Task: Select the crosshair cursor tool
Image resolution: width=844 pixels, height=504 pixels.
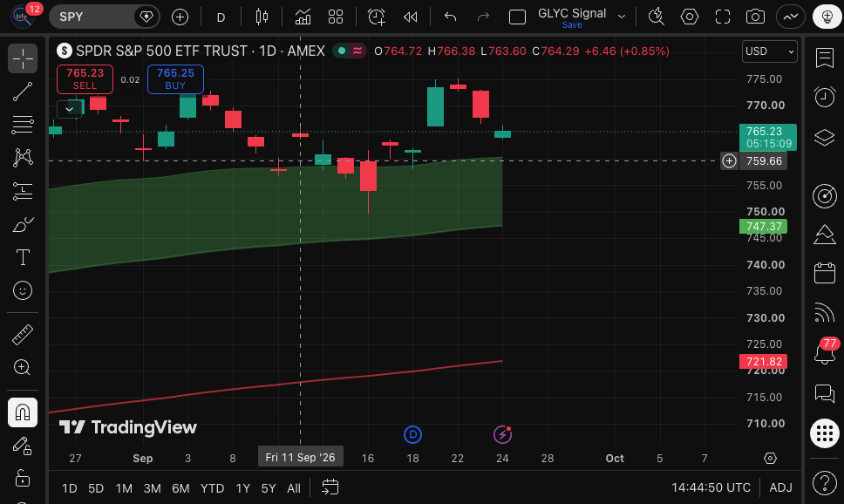Action: point(23,58)
